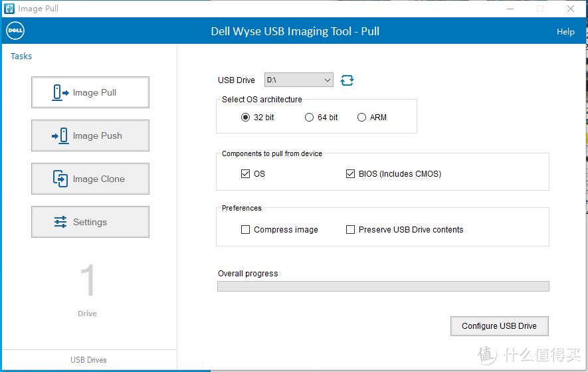The height and width of the screenshot is (372, 588).
Task: Click the Image Push device icon
Action: pos(60,136)
